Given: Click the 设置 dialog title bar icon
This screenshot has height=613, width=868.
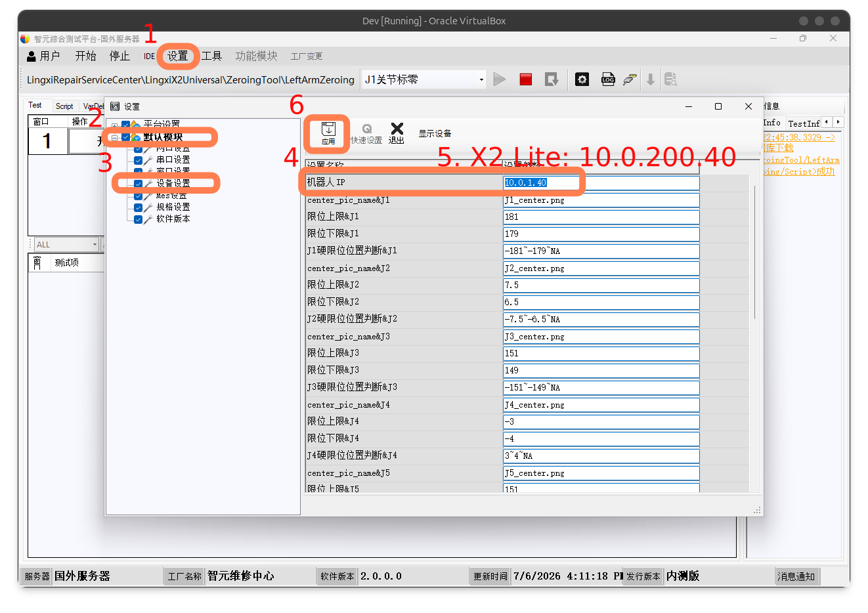Looking at the screenshot, I should coord(115,106).
